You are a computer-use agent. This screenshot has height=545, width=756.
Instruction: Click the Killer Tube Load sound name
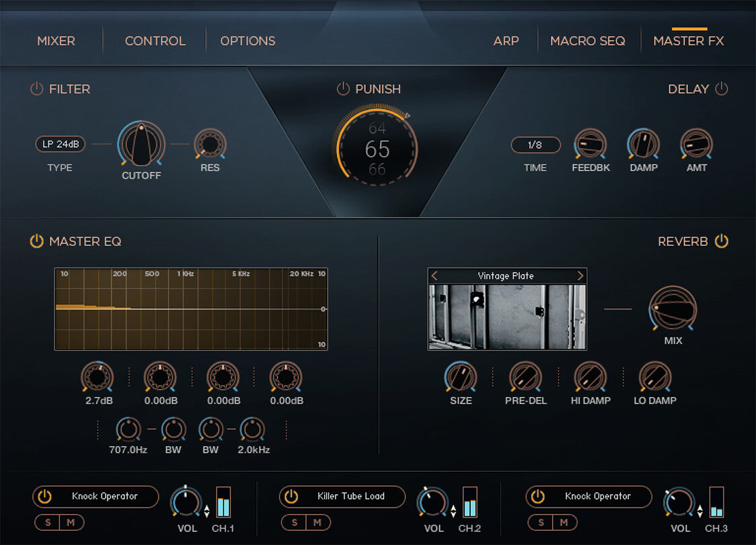[x=350, y=497]
